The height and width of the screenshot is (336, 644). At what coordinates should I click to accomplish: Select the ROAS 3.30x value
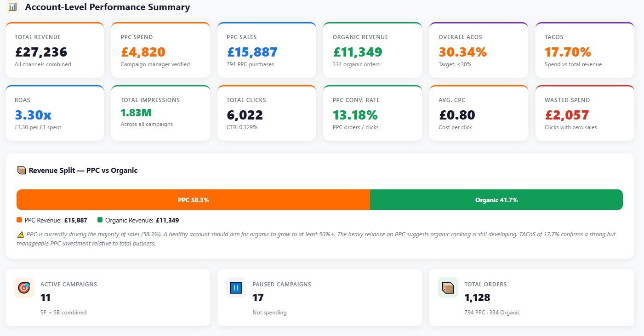33,115
